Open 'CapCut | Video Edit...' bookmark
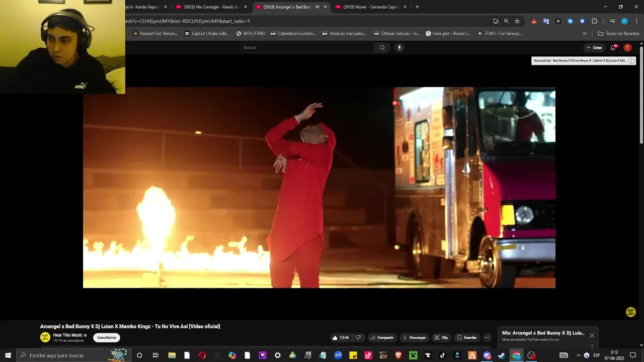The height and width of the screenshot is (362, 644). (x=207, y=34)
